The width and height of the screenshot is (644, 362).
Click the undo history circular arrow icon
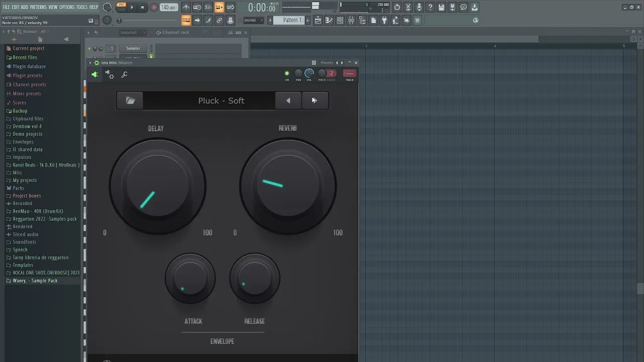tap(397, 7)
